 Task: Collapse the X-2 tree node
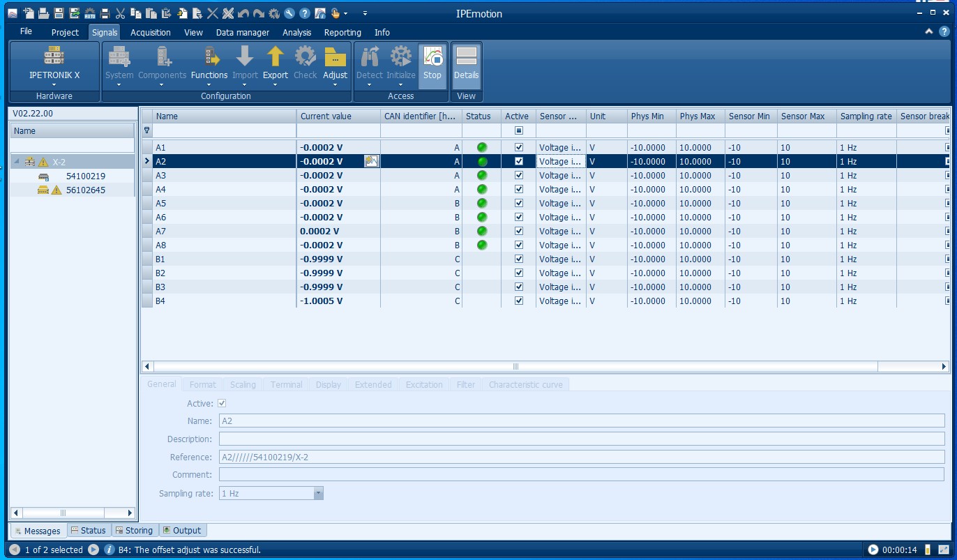click(15, 162)
